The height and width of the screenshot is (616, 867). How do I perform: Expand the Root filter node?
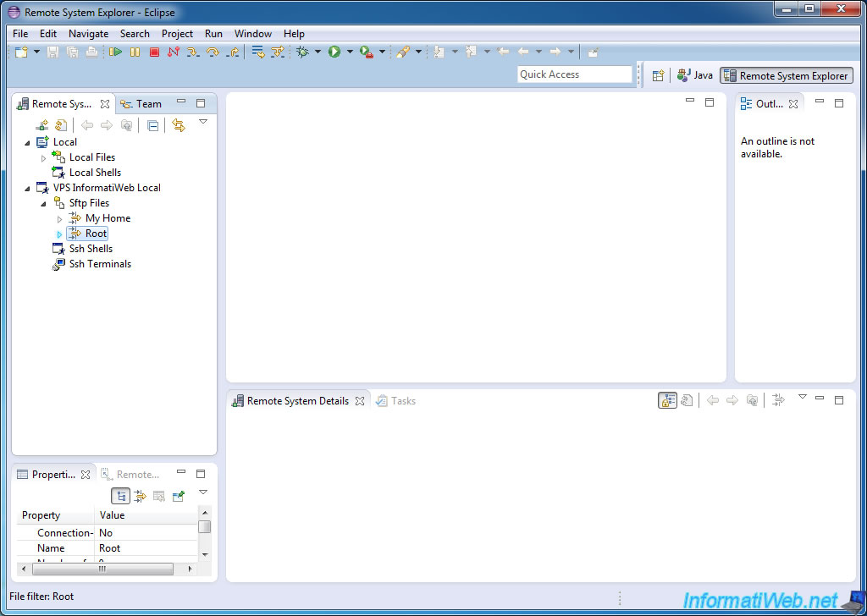pos(60,234)
